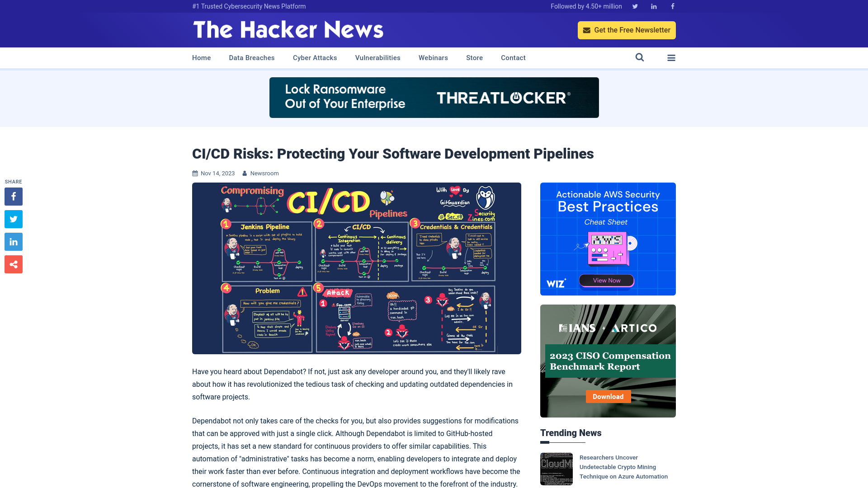The width and height of the screenshot is (868, 488).
Task: Click the Webinars menu tab
Action: (x=434, y=57)
